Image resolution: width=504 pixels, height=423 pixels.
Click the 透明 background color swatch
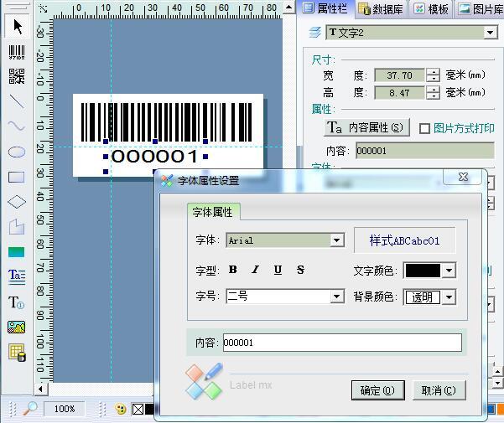423,297
